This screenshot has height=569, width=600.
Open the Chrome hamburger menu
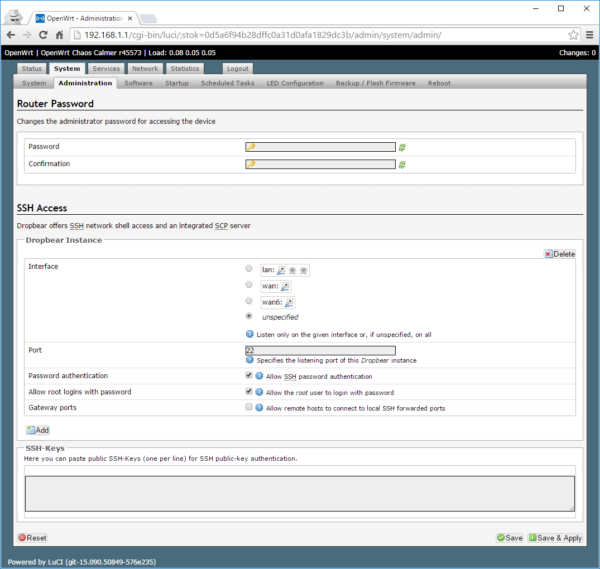pyautogui.click(x=589, y=34)
